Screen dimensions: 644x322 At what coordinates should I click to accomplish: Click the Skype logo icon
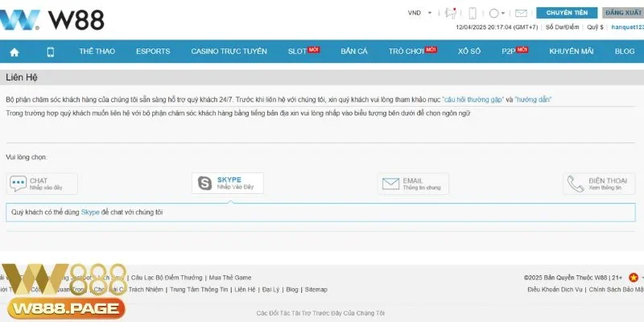click(204, 184)
